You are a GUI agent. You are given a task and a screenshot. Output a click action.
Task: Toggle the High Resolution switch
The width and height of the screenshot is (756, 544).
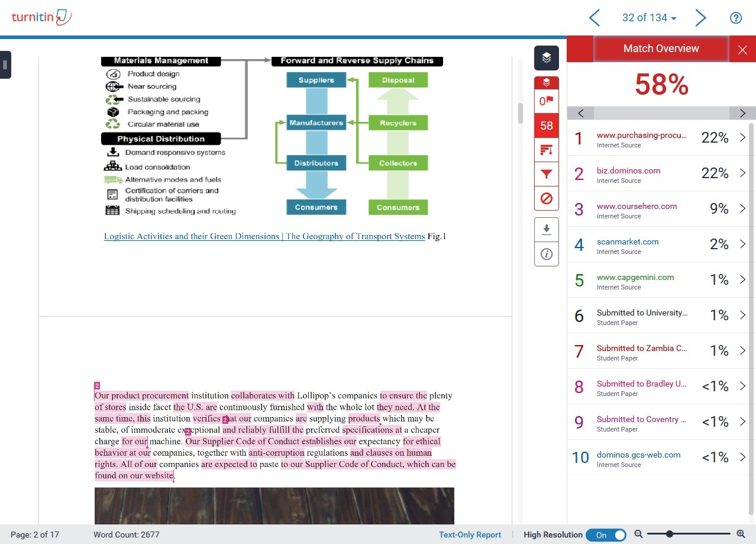click(606, 535)
